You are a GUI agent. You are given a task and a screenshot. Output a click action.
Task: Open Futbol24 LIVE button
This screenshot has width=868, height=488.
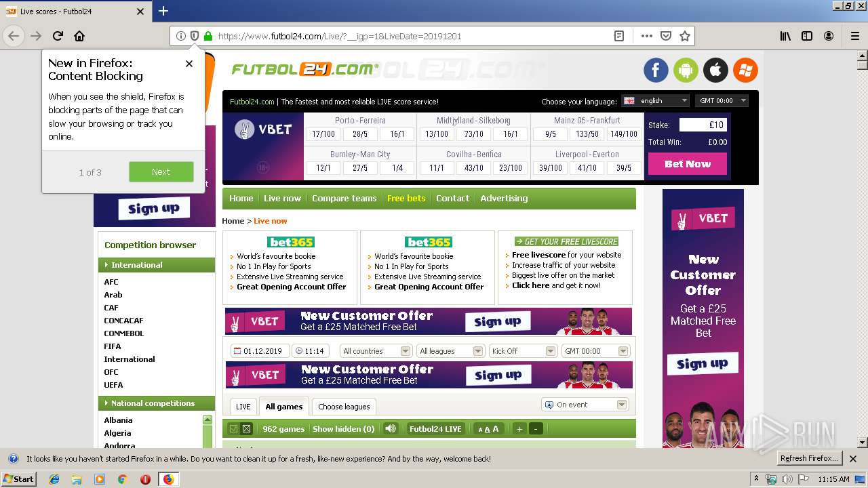435,428
